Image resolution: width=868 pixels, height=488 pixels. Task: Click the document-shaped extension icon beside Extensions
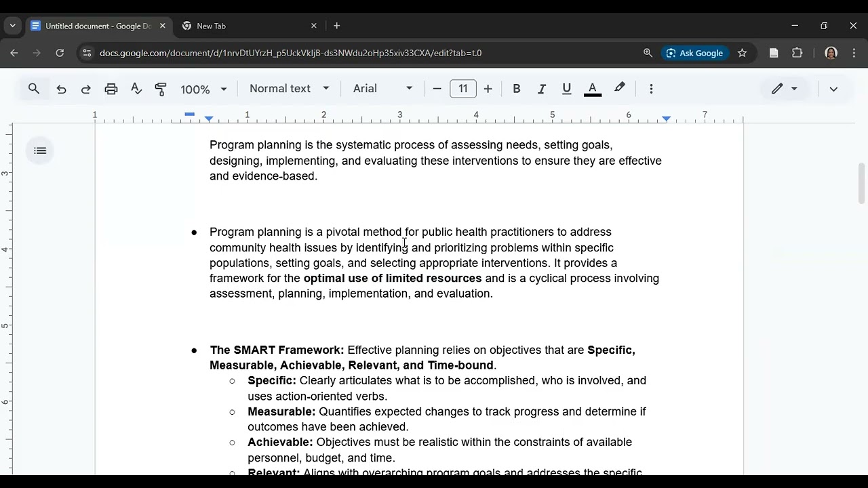point(774,53)
